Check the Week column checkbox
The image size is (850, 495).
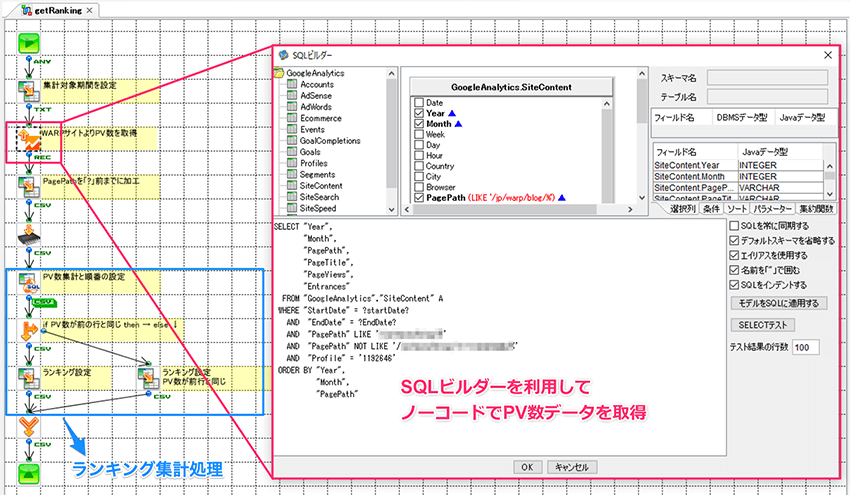(x=418, y=134)
